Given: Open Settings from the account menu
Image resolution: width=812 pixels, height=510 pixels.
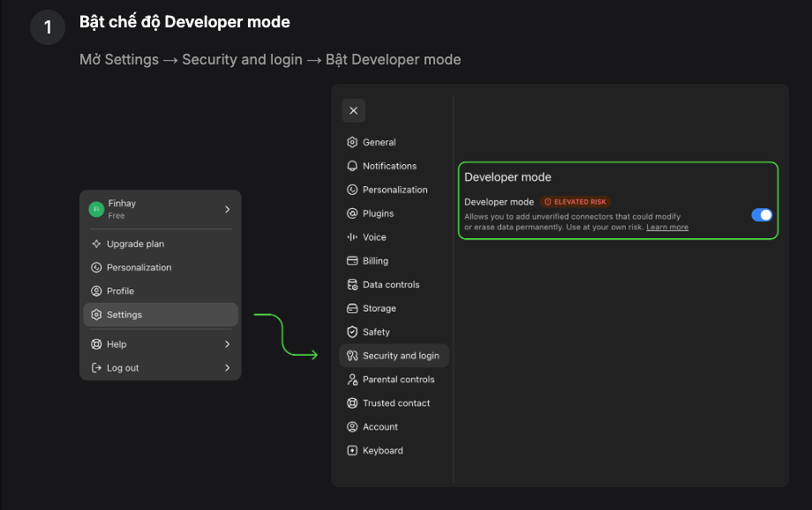Looking at the screenshot, I should tap(161, 315).
